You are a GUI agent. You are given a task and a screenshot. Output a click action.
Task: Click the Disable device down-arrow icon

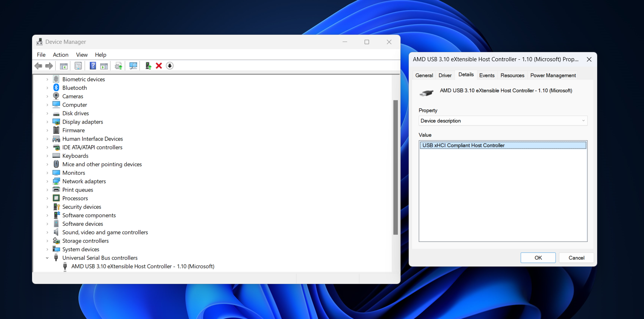(x=170, y=66)
